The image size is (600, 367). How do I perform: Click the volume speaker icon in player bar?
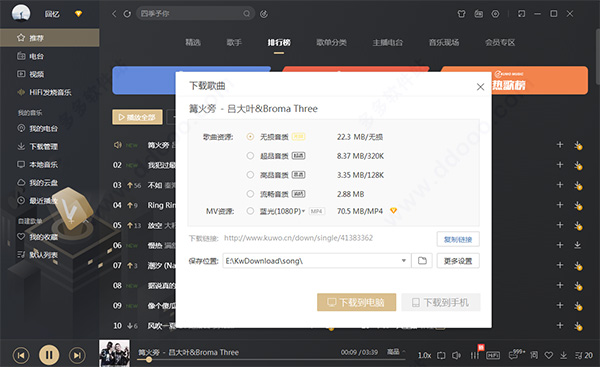click(456, 356)
